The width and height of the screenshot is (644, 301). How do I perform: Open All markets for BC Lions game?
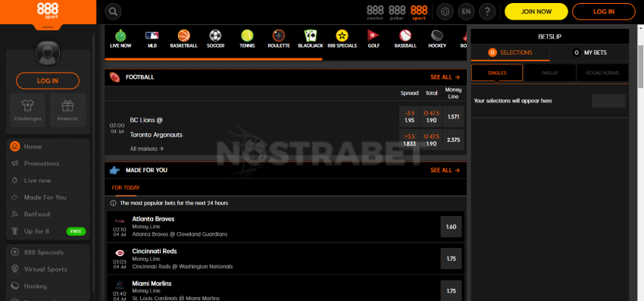(147, 149)
